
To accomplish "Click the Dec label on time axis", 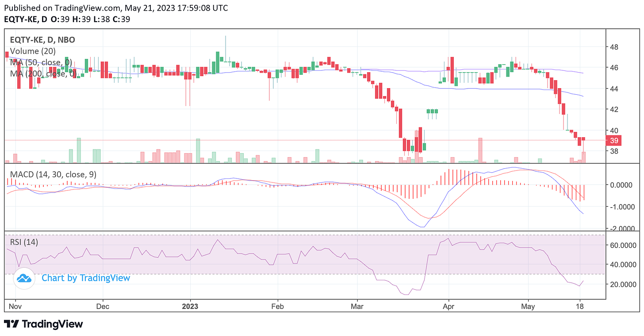I will [x=103, y=306].
